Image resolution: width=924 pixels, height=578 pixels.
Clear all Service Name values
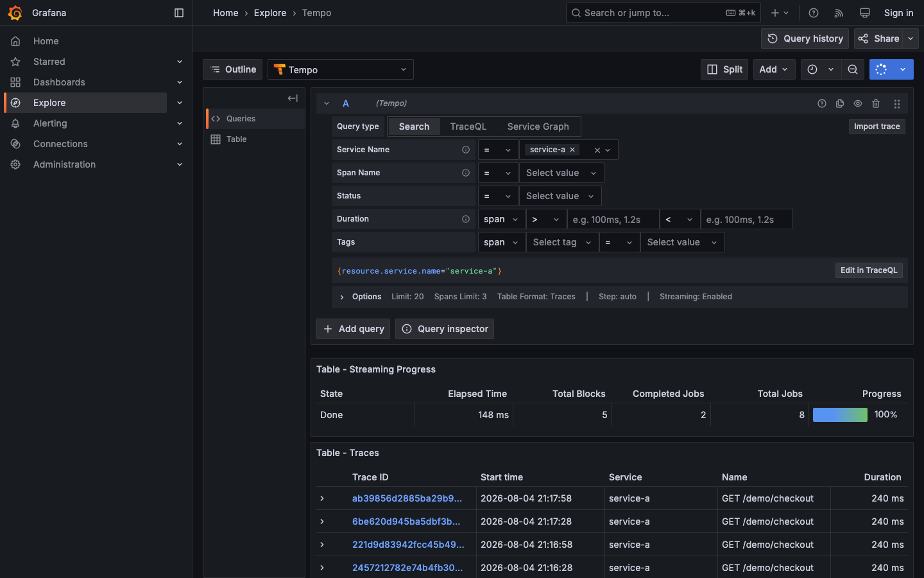(x=597, y=150)
